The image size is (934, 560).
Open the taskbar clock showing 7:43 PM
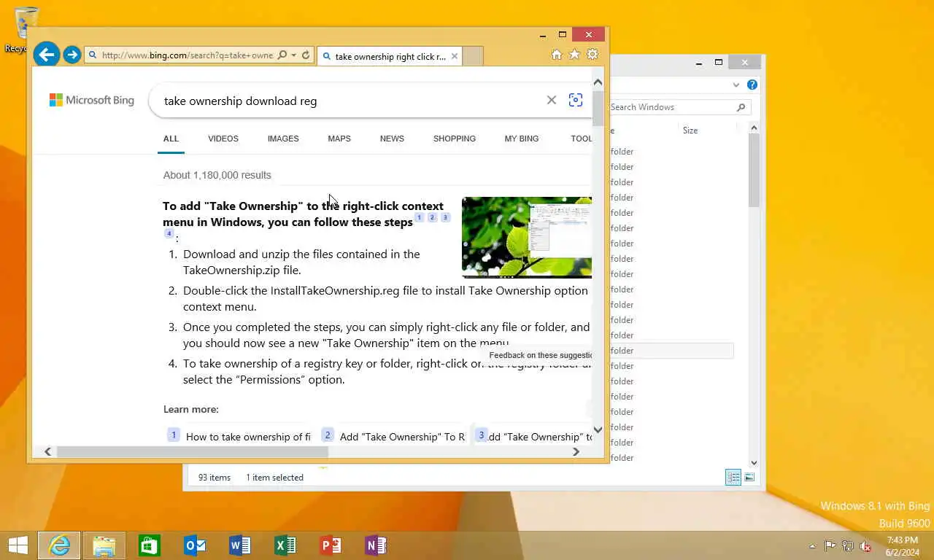(902, 546)
